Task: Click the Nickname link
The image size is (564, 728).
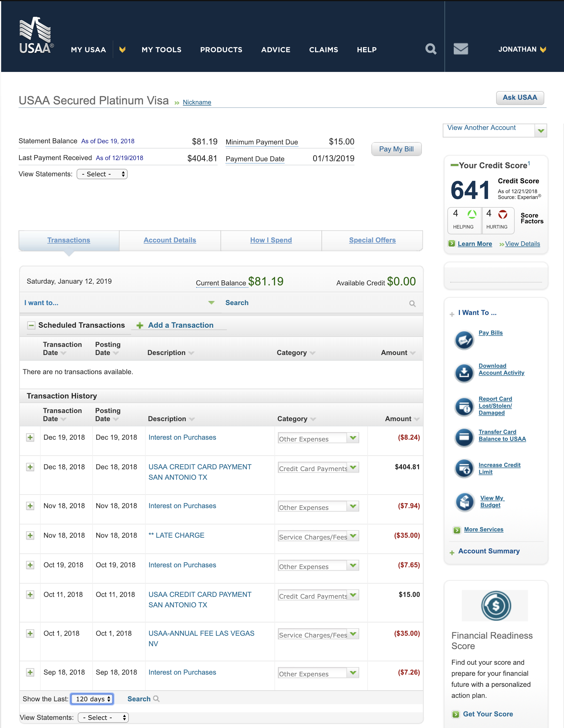Action: pyautogui.click(x=197, y=102)
